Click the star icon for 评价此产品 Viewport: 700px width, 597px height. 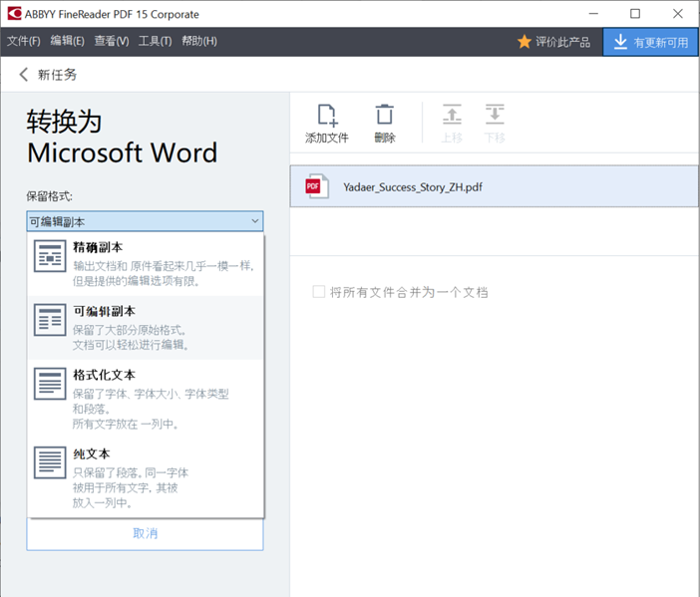525,42
